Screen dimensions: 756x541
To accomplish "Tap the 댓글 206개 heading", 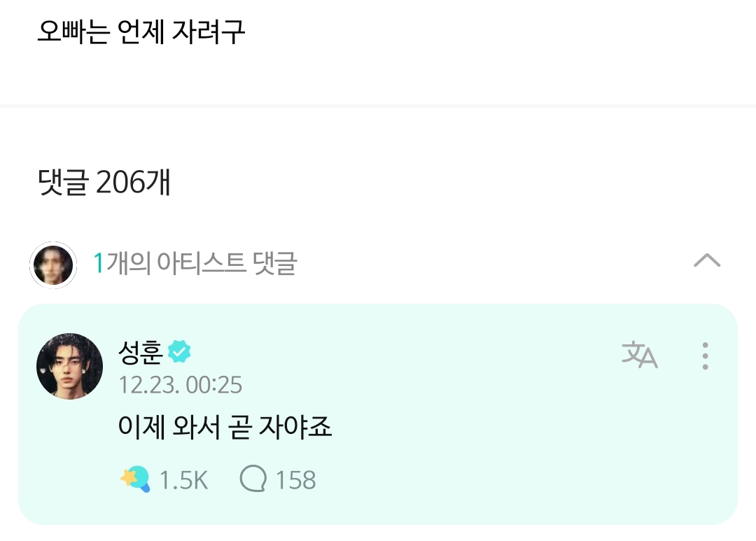I will (x=104, y=183).
